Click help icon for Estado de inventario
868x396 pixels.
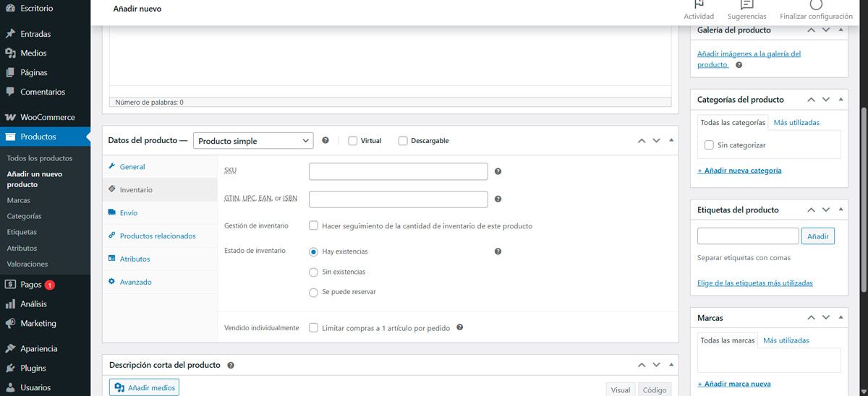click(x=498, y=251)
